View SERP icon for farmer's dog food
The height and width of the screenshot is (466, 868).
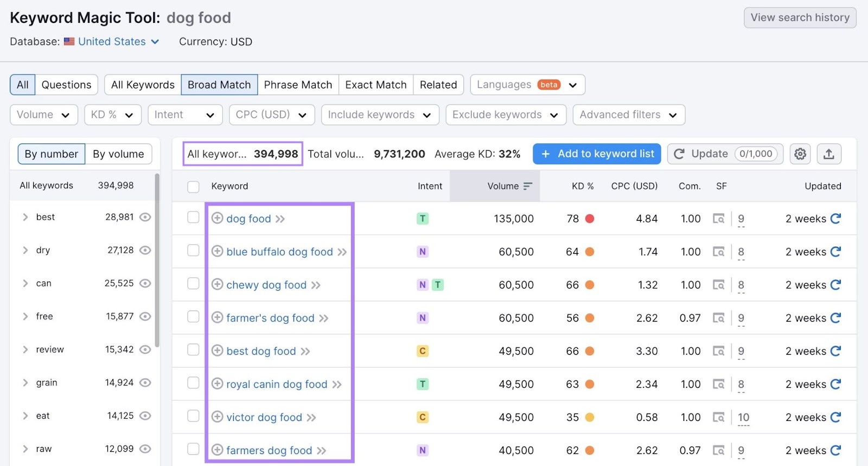click(x=719, y=318)
